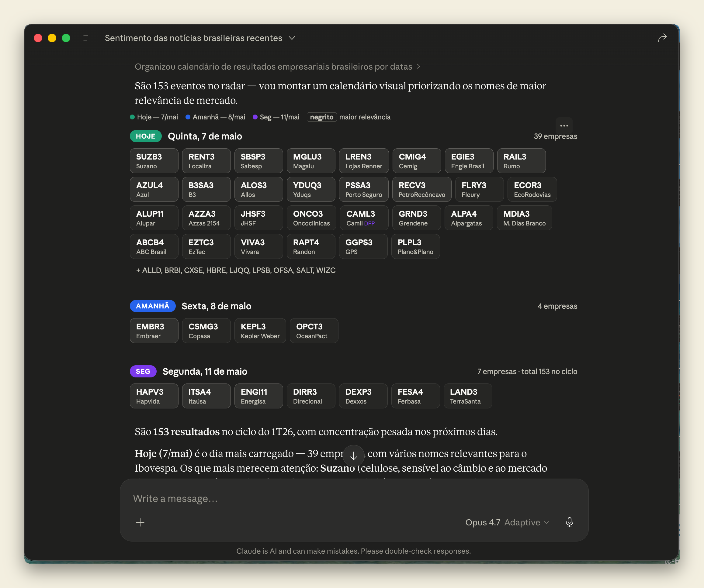This screenshot has width=704, height=588.
Task: Select the LREN3 Lojas Renner card
Action: click(x=364, y=161)
